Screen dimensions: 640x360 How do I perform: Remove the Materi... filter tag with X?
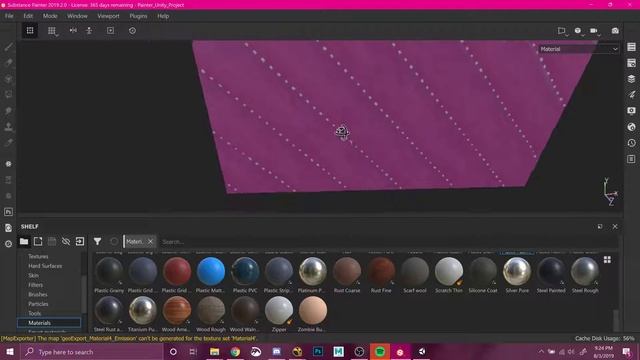point(150,242)
